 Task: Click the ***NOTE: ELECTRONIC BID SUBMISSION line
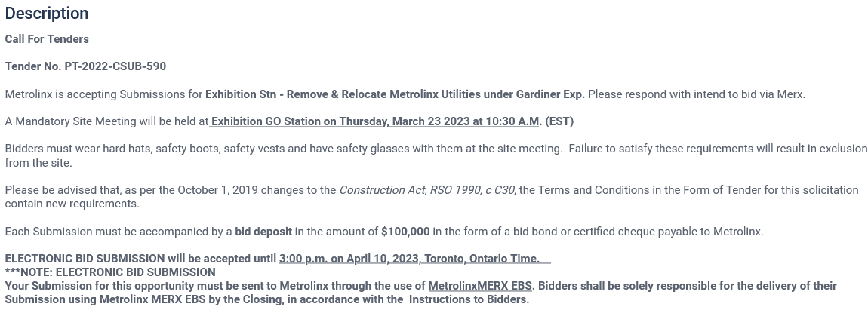pyautogui.click(x=110, y=272)
